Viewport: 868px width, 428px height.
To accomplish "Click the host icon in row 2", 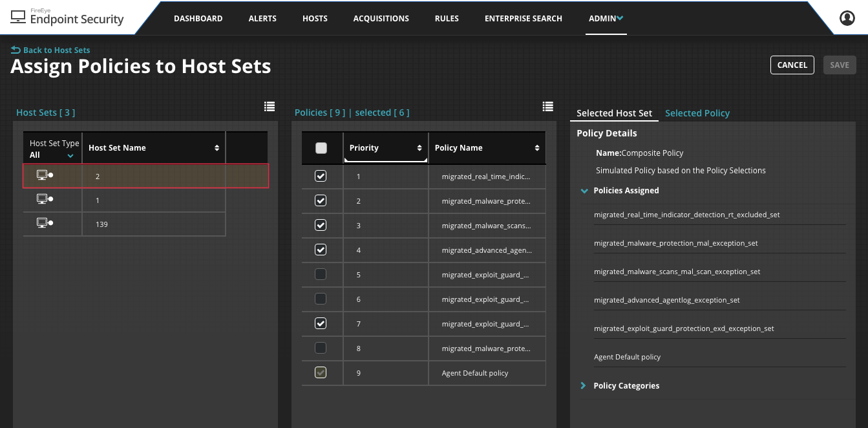I will 45,175.
